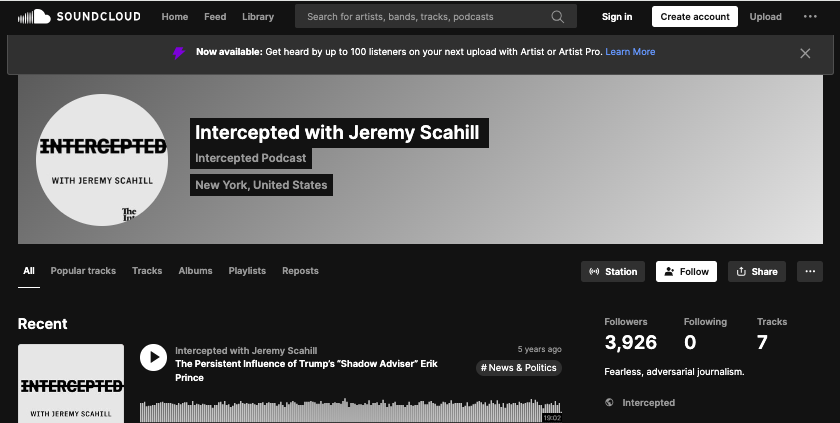Click the Fearless, adversarial journalism description
Screen dimensions: 840x423
pos(674,372)
